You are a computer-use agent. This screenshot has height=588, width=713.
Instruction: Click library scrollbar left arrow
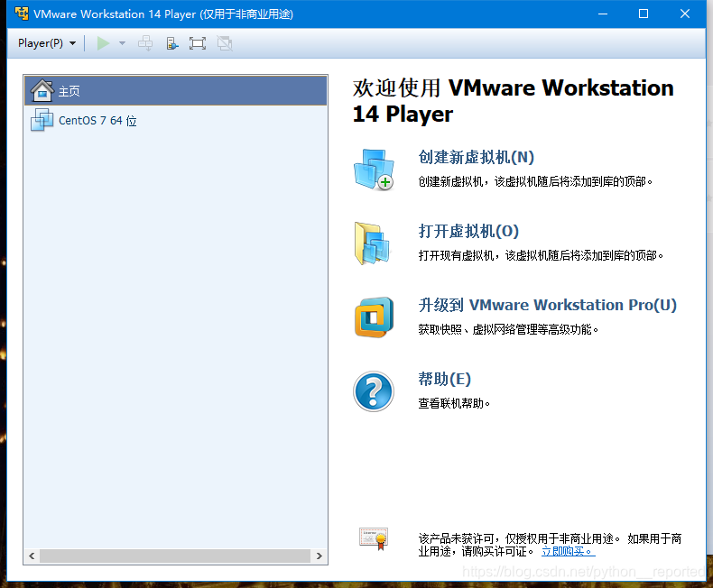click(x=32, y=556)
